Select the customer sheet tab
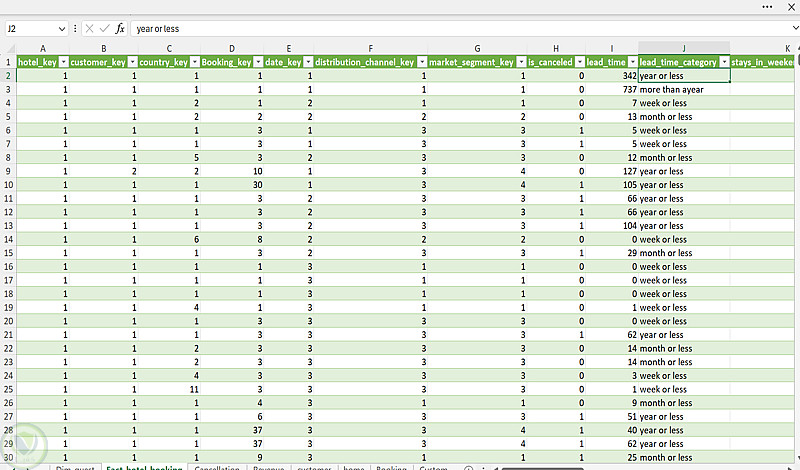This screenshot has height=470, width=800. (x=314, y=467)
